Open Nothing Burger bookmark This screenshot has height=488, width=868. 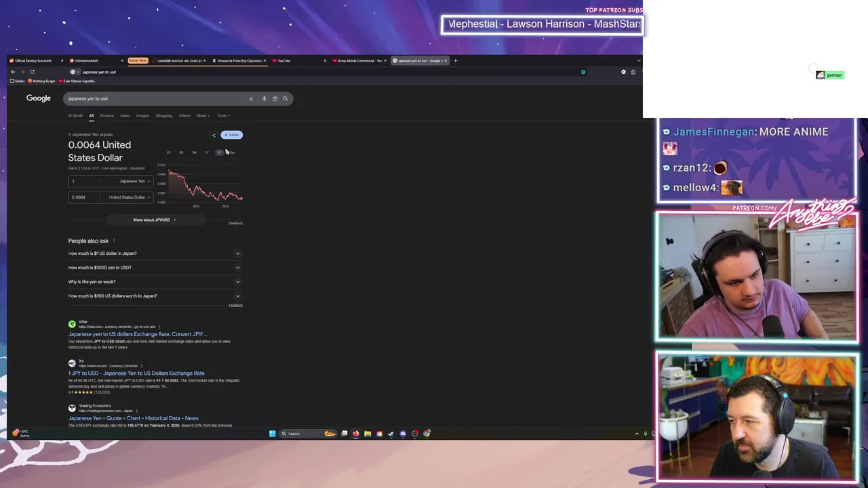[x=41, y=81]
